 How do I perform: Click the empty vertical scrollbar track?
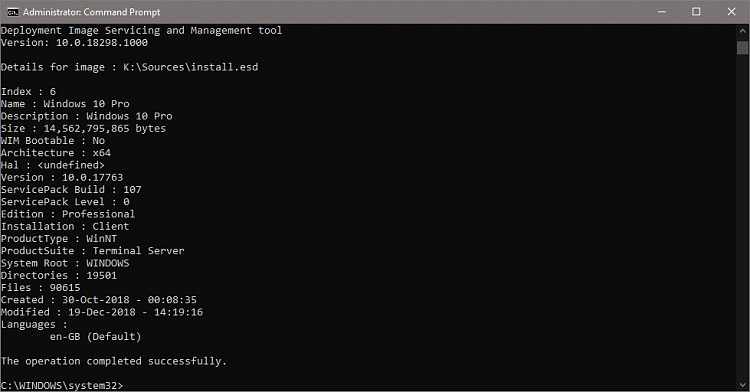(x=742, y=215)
